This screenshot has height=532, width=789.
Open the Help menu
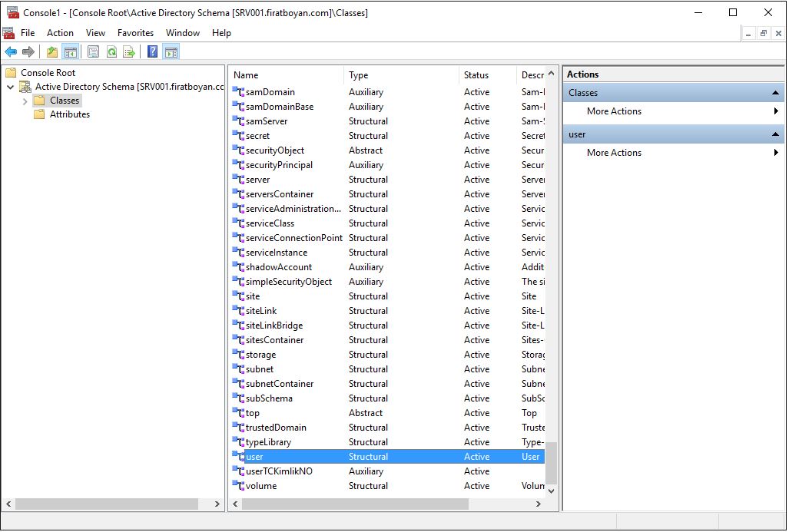(x=221, y=33)
